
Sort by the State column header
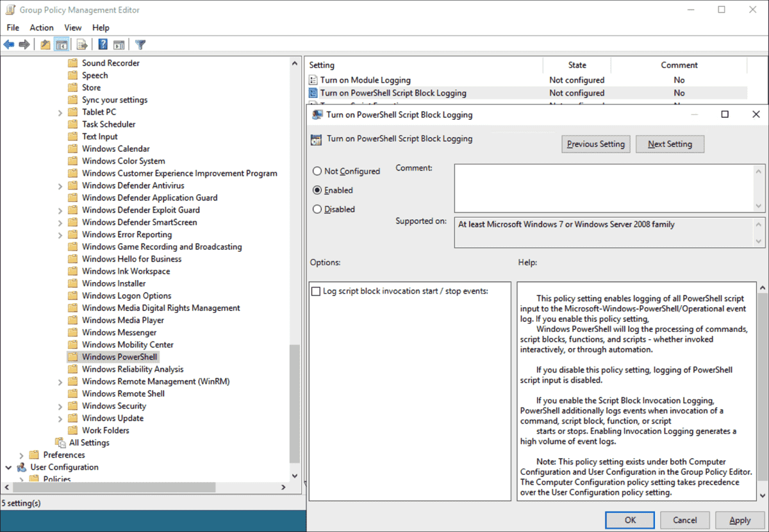click(x=577, y=65)
